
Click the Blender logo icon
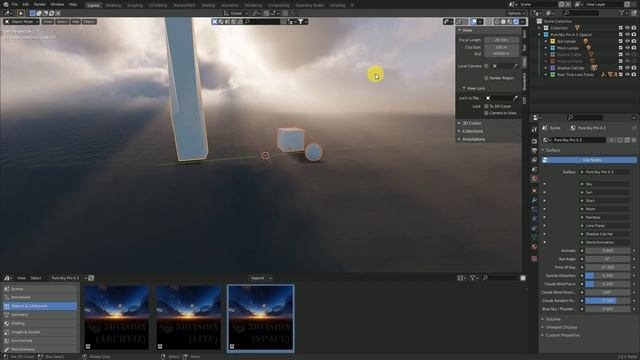click(x=5, y=4)
